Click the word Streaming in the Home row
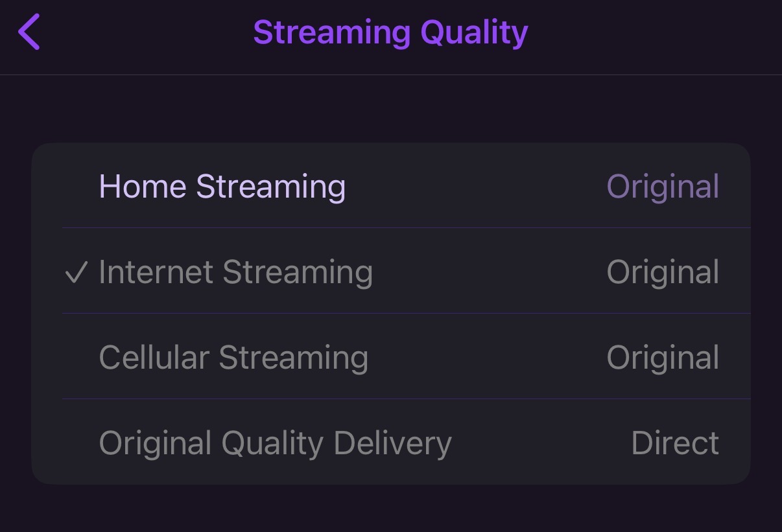This screenshot has width=782, height=532. click(x=270, y=188)
